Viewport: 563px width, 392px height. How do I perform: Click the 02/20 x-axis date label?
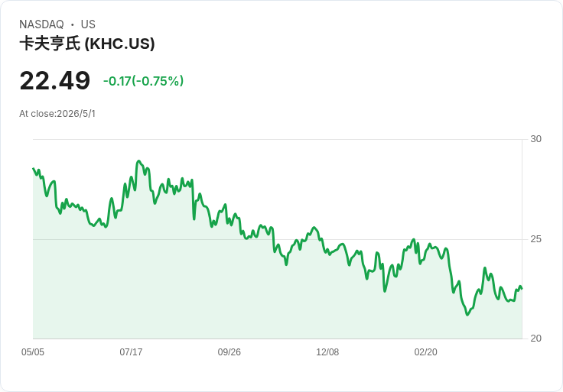[x=426, y=352]
